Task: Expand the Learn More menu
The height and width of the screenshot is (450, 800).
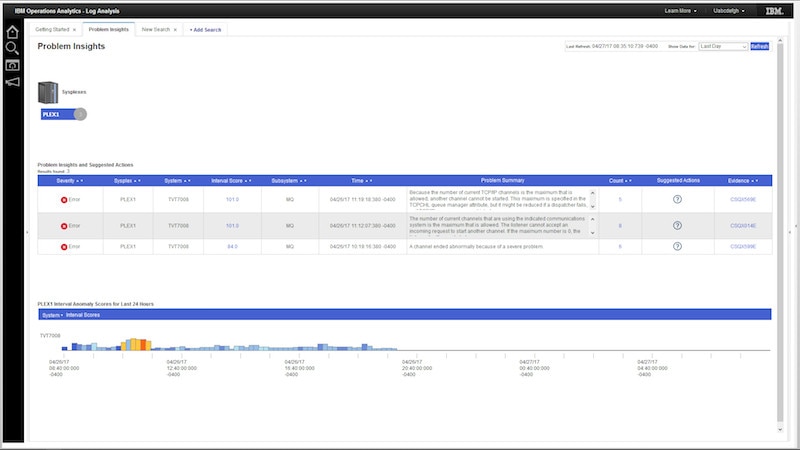Action: [x=680, y=11]
